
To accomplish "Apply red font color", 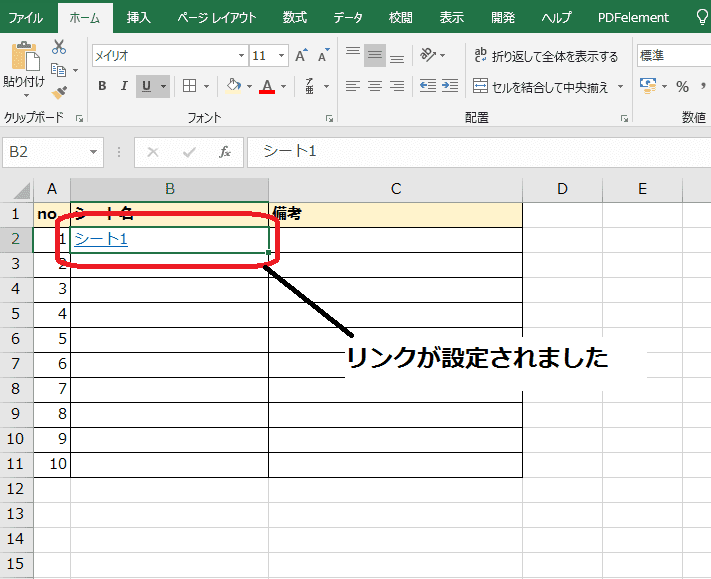I will click(x=267, y=86).
